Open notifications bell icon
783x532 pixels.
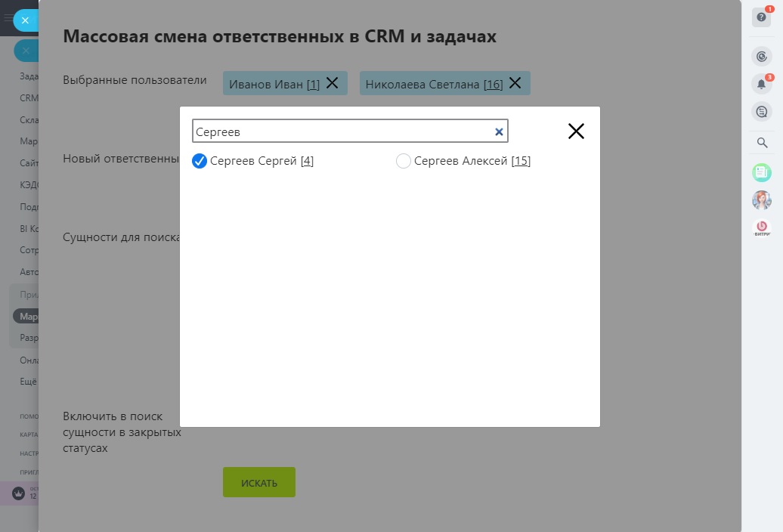coord(761,84)
